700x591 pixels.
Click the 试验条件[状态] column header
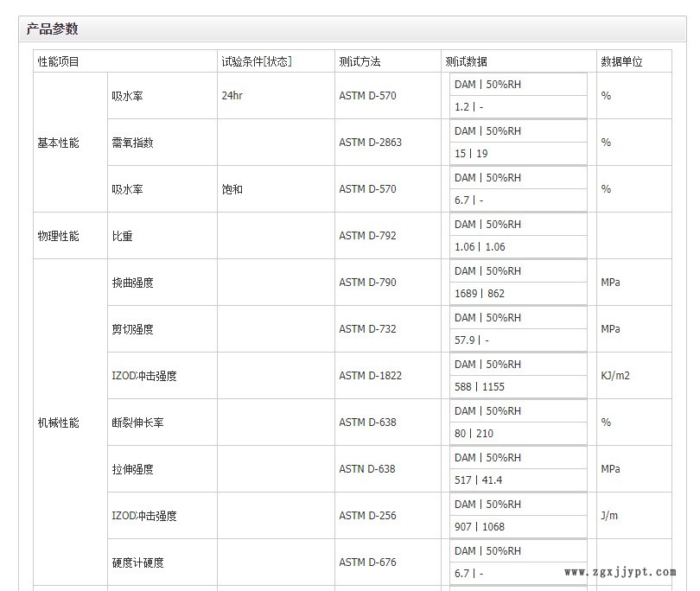tap(257, 61)
